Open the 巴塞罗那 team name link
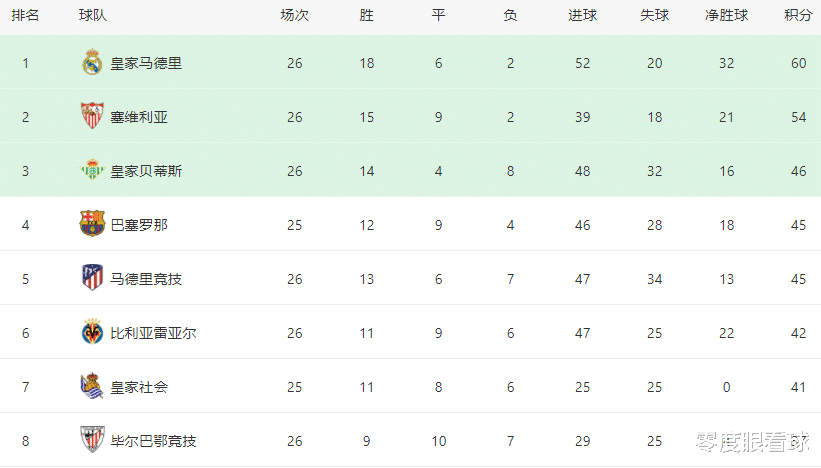Viewport: 821px width, 468px height. point(139,225)
